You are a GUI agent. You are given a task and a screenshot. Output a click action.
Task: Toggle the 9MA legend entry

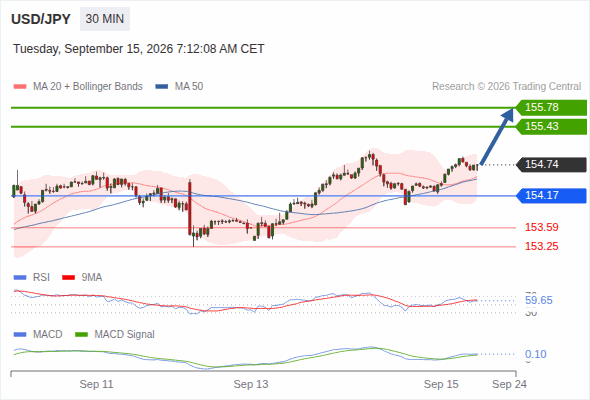coord(82,277)
